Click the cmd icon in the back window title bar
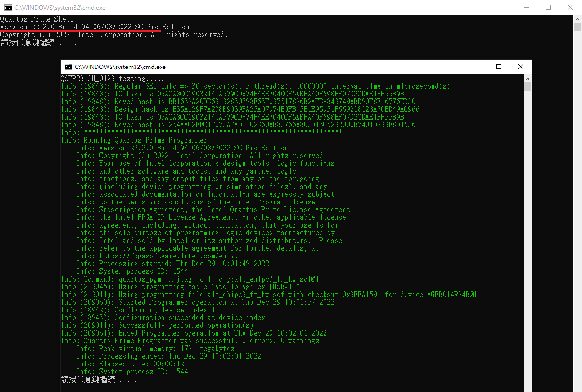 click(8, 7)
